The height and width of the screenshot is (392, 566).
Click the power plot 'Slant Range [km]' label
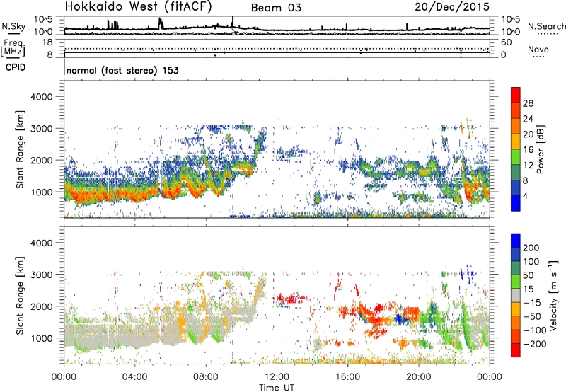tap(20, 149)
